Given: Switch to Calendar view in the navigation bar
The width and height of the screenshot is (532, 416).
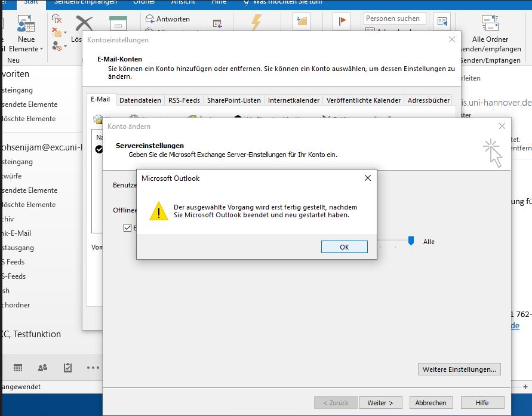Looking at the screenshot, I should [18, 368].
